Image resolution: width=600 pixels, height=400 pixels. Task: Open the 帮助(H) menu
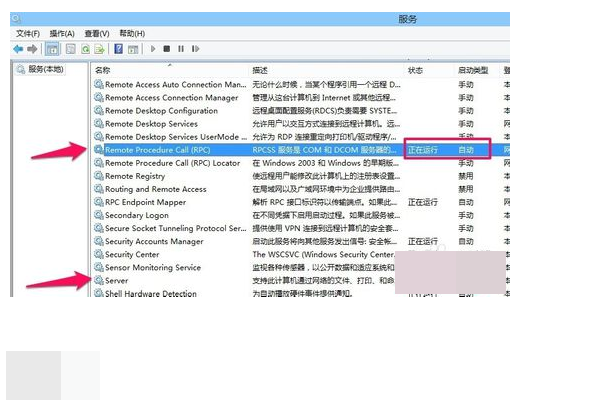[x=132, y=33]
